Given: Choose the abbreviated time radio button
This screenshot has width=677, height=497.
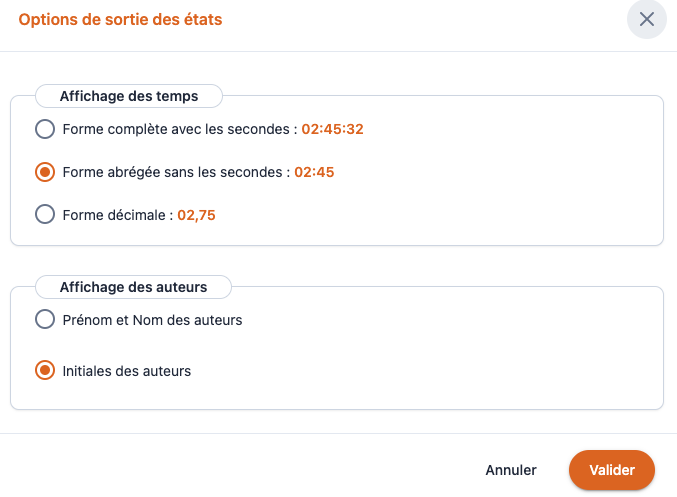Looking at the screenshot, I should 45,172.
